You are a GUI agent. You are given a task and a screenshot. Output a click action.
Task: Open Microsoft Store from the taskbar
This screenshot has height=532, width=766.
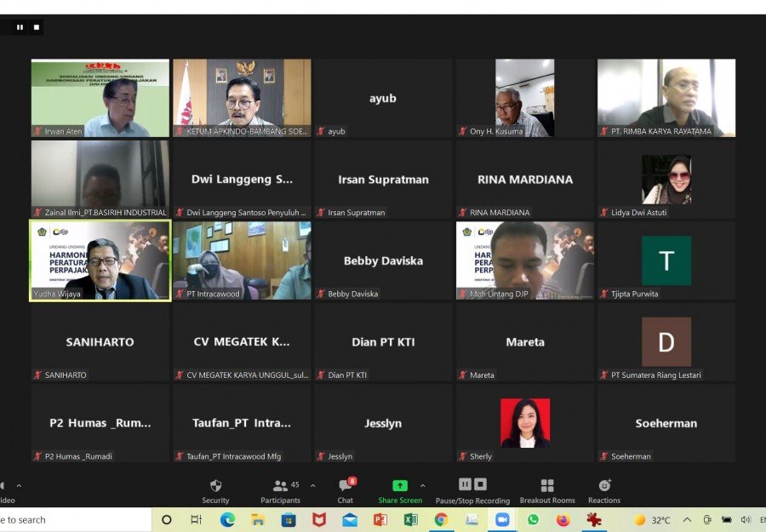tap(289, 520)
